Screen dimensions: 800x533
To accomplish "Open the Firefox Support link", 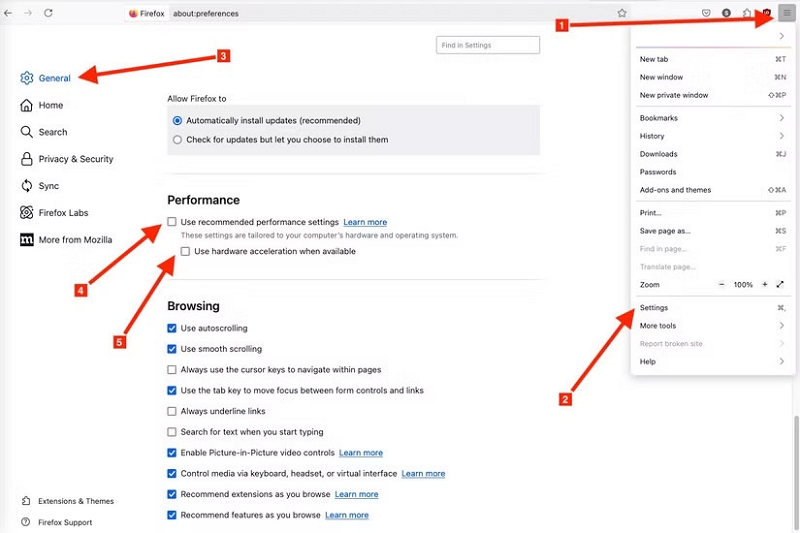I will (x=65, y=522).
